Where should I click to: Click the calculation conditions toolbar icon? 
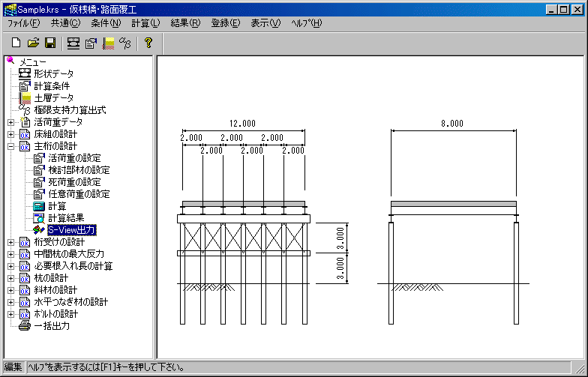point(91,43)
